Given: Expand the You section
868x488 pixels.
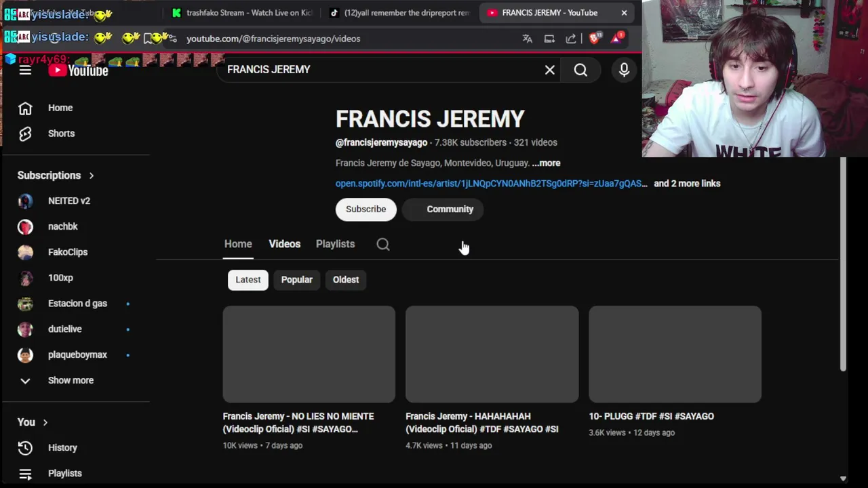Looking at the screenshot, I should 33,422.
